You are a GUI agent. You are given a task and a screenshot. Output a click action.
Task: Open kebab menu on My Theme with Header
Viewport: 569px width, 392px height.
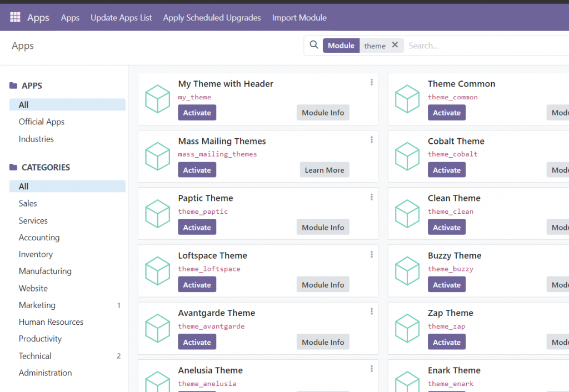pos(372,82)
